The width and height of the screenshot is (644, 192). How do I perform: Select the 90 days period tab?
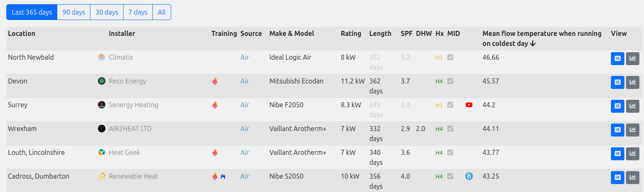tap(74, 12)
